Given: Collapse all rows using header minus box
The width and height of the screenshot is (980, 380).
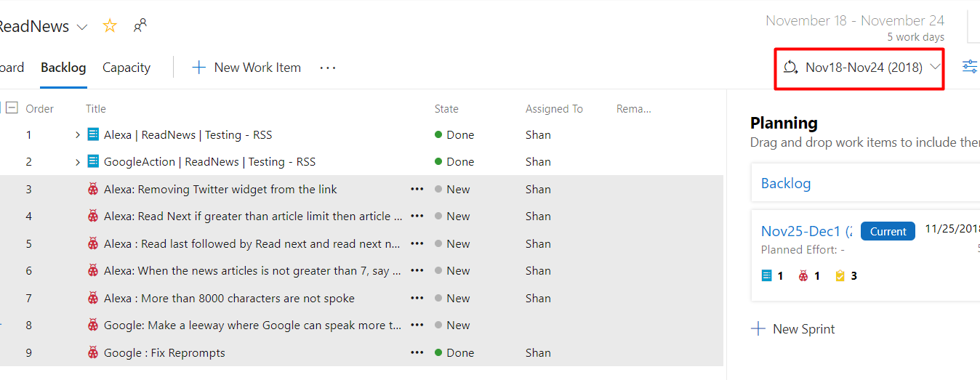Looking at the screenshot, I should tap(12, 108).
